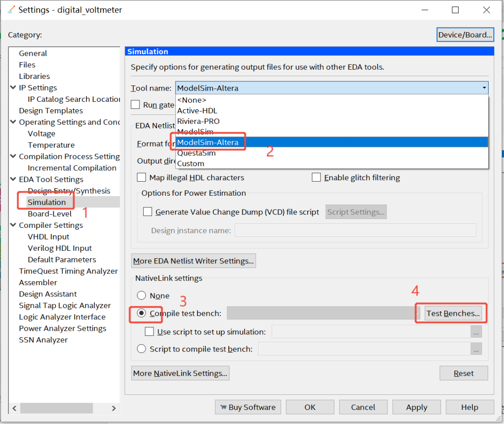The image size is (504, 424).
Task: Click the Apply button
Action: point(417,407)
